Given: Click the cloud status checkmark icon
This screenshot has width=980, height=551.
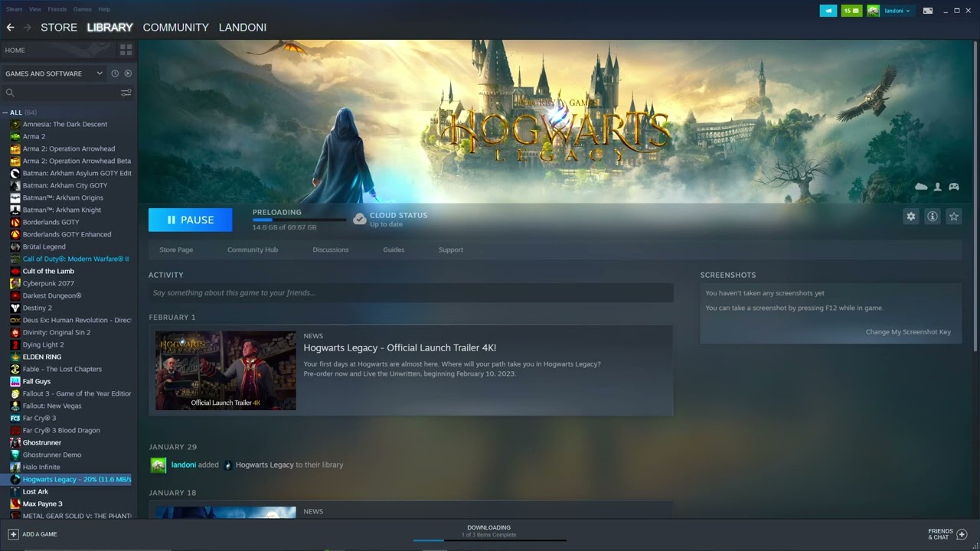Looking at the screenshot, I should pos(360,219).
